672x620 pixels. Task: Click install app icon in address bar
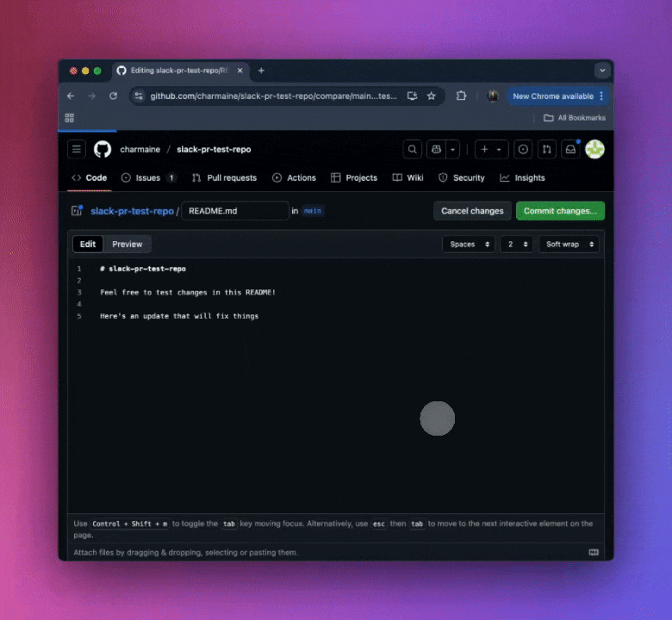click(x=413, y=96)
